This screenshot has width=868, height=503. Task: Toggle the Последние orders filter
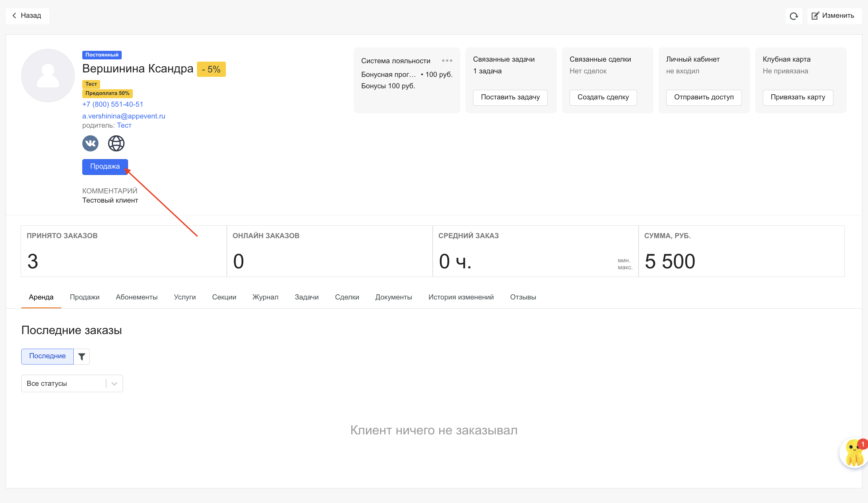(x=48, y=356)
